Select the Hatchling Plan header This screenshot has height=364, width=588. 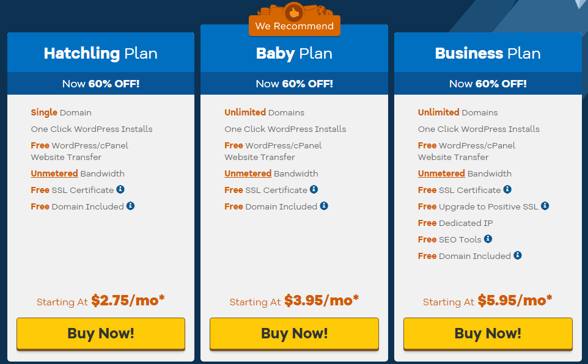tap(101, 53)
